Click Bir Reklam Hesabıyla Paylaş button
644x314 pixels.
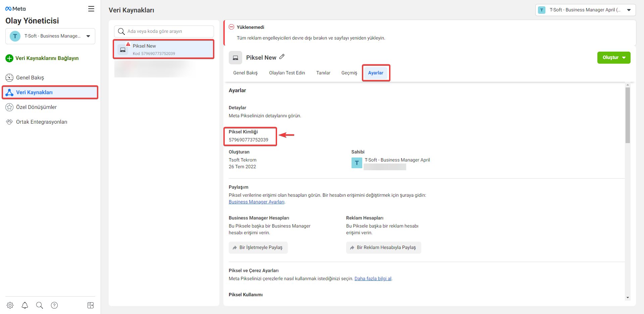pyautogui.click(x=384, y=248)
